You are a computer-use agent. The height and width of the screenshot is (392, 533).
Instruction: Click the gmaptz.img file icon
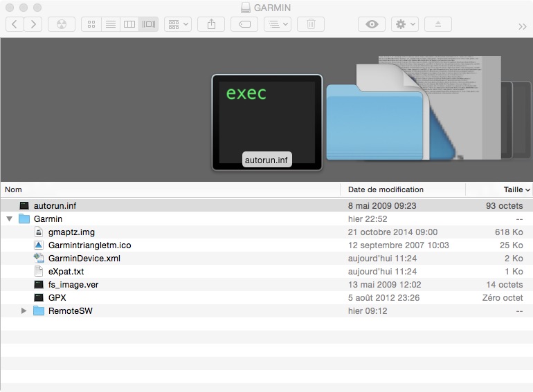click(x=39, y=232)
